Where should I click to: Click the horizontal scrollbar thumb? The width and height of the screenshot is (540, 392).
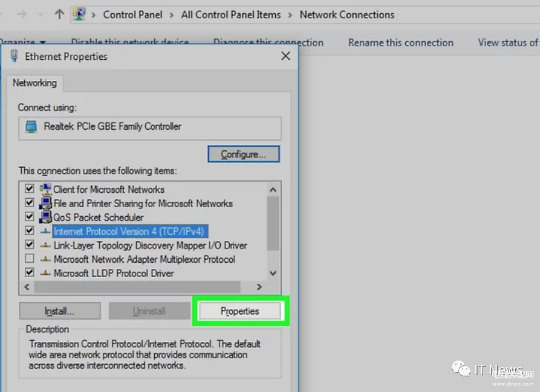tap(137, 287)
